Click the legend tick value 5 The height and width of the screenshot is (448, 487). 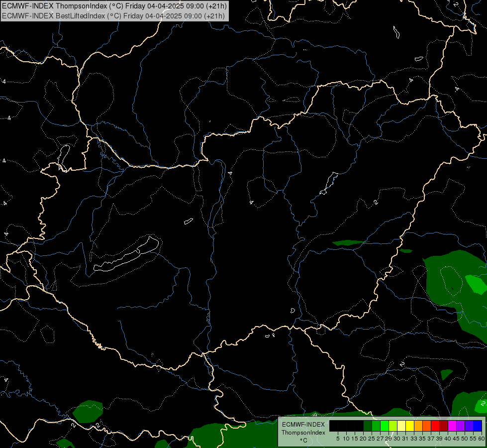click(338, 439)
